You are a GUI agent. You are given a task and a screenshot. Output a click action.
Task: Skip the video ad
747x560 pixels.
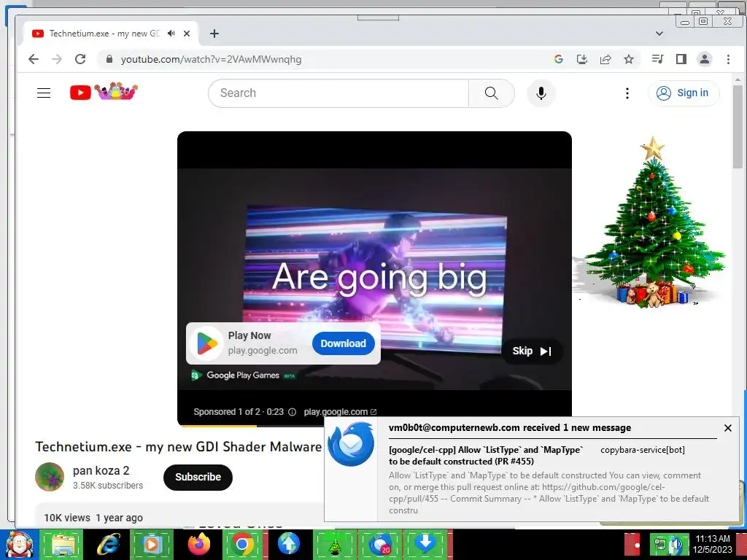[x=532, y=351]
